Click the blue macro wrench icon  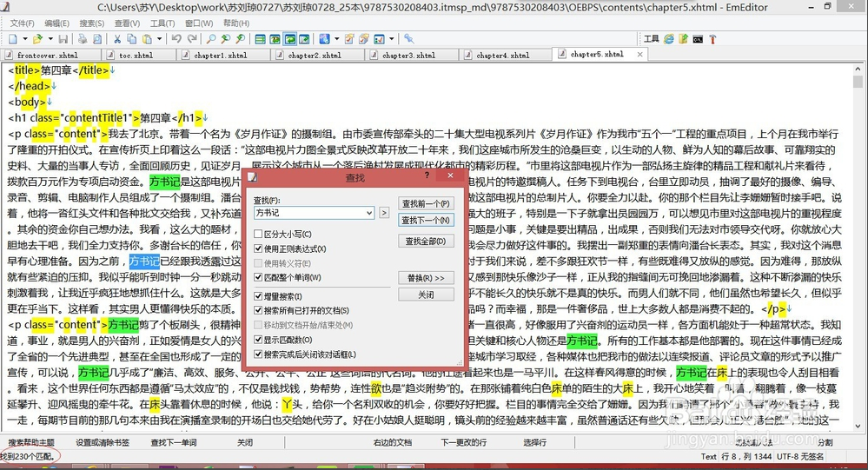408,39
